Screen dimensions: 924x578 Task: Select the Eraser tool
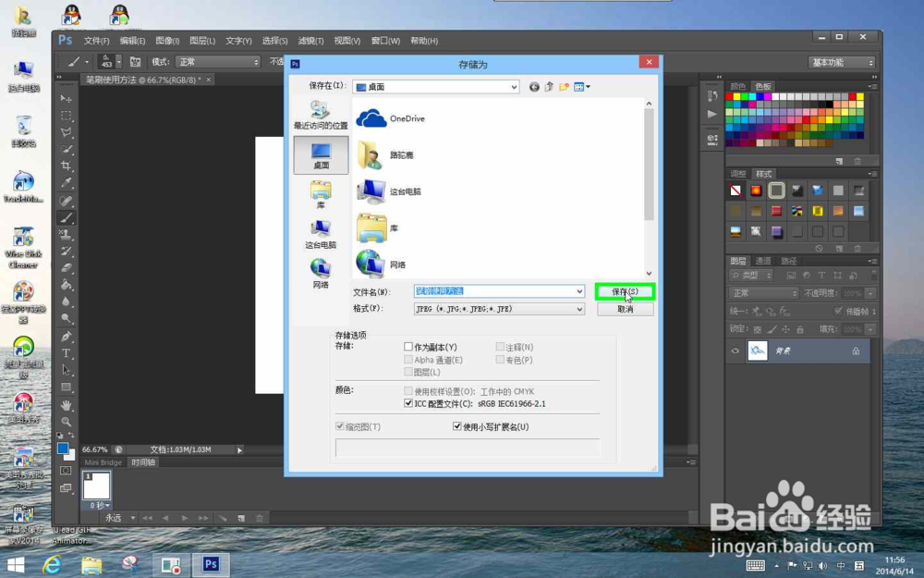[66, 268]
